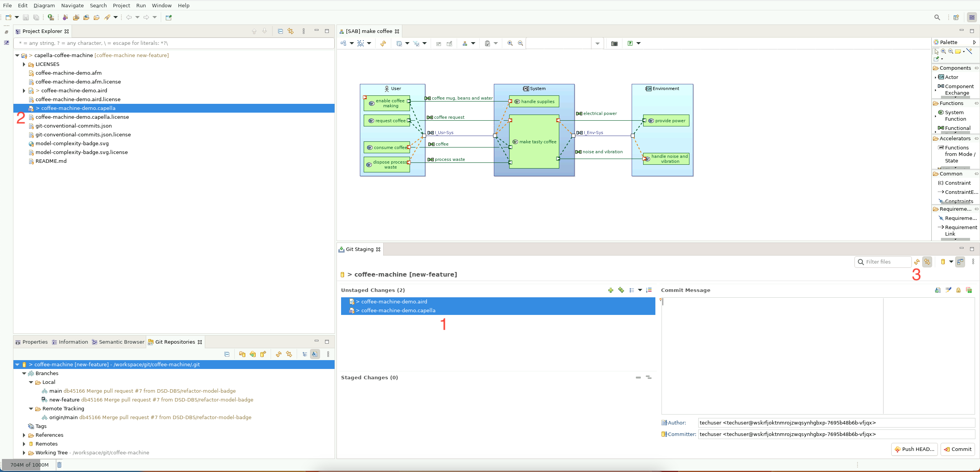Expand the LICENSES folder in Project Explorer
This screenshot has width=980, height=472.
click(24, 64)
